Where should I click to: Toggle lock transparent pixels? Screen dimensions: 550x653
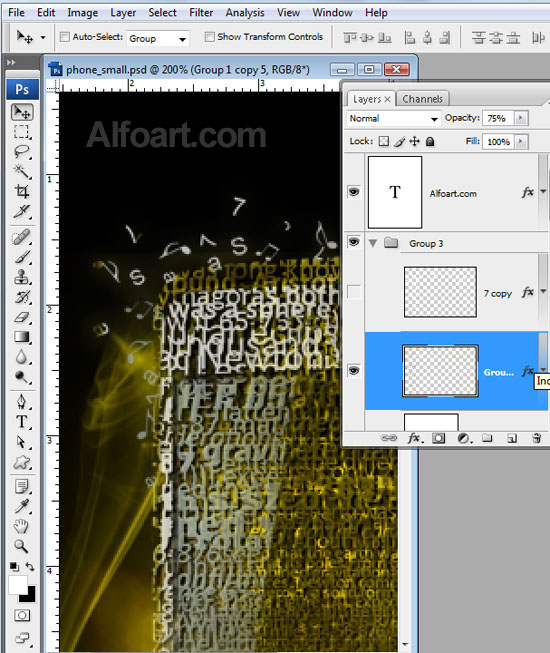pyautogui.click(x=383, y=141)
